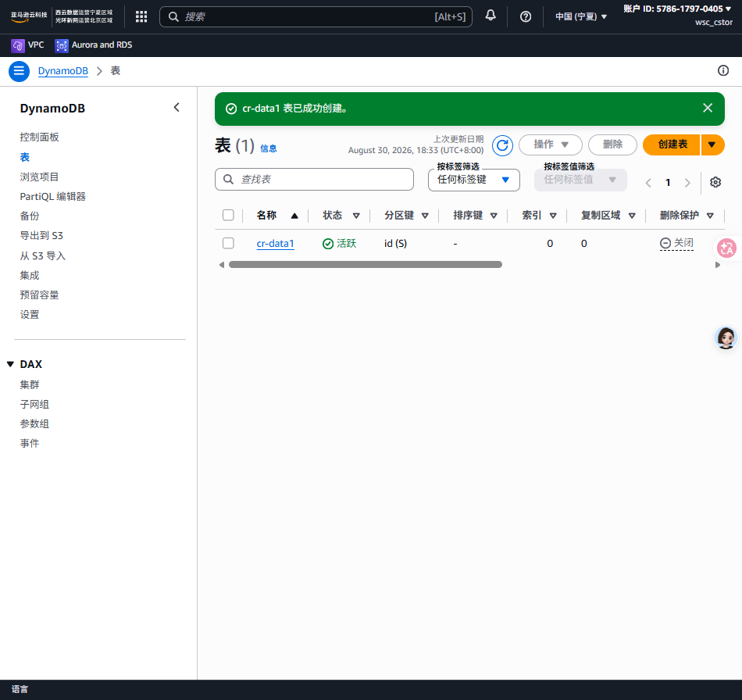Click the id (S) partition key cell
The width and height of the screenshot is (742, 700).
[395, 243]
